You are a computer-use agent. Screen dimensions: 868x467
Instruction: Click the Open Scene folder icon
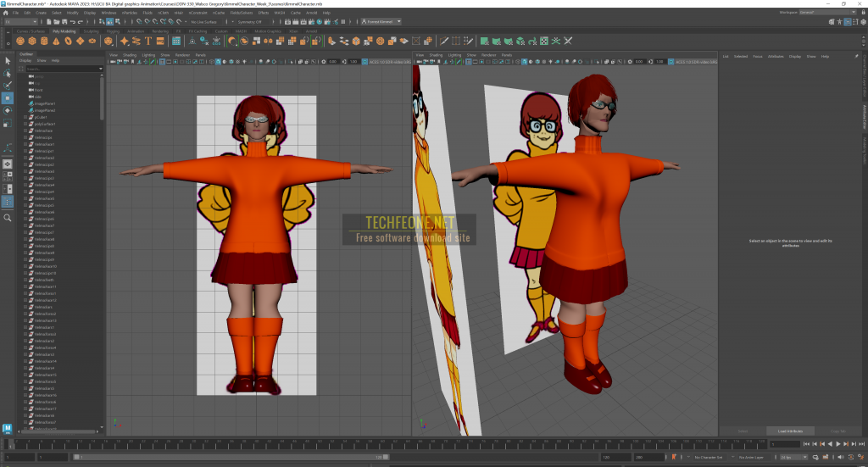57,22
